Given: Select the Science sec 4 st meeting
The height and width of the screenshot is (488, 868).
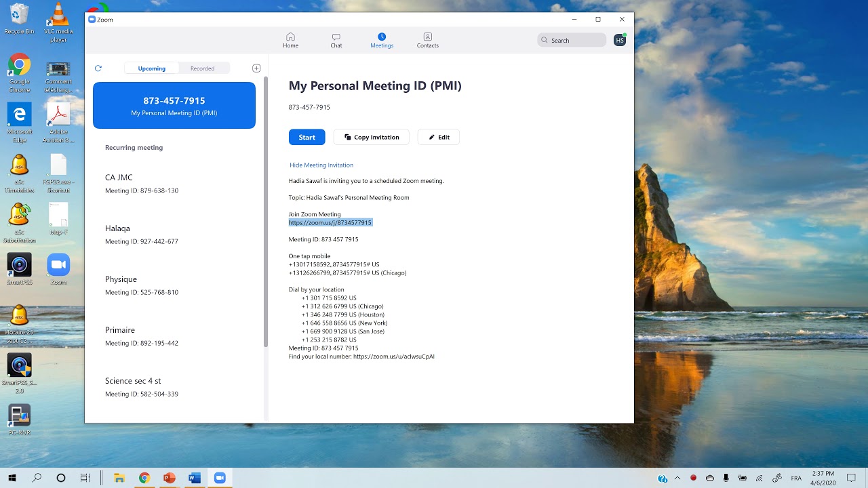Looking at the screenshot, I should point(174,387).
